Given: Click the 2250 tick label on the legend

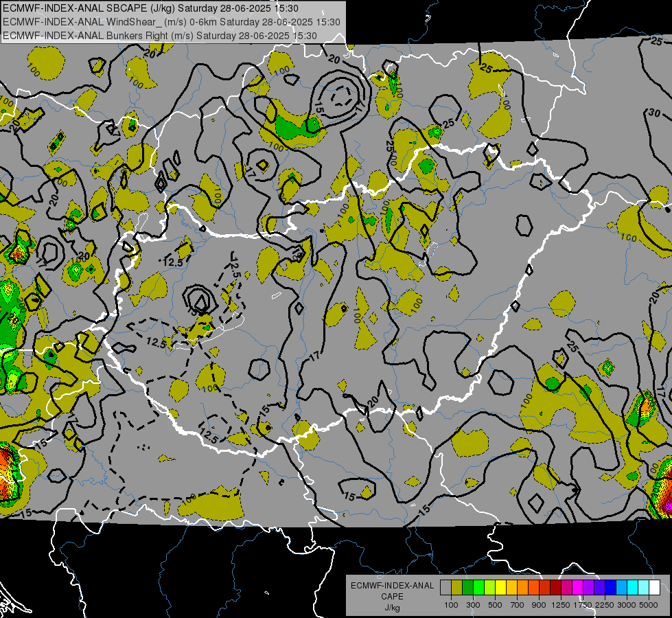Looking at the screenshot, I should point(605,605).
